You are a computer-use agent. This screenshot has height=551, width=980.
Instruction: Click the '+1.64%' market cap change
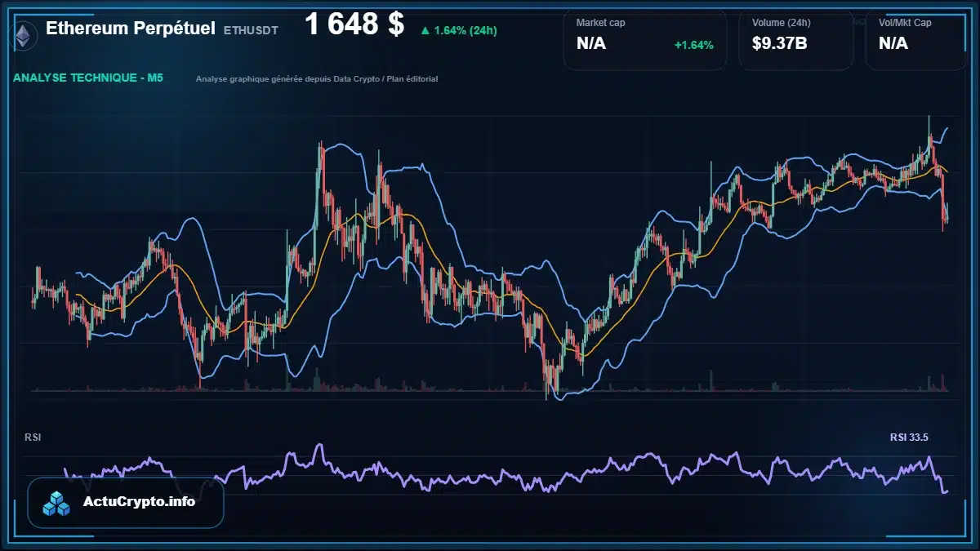tap(693, 45)
